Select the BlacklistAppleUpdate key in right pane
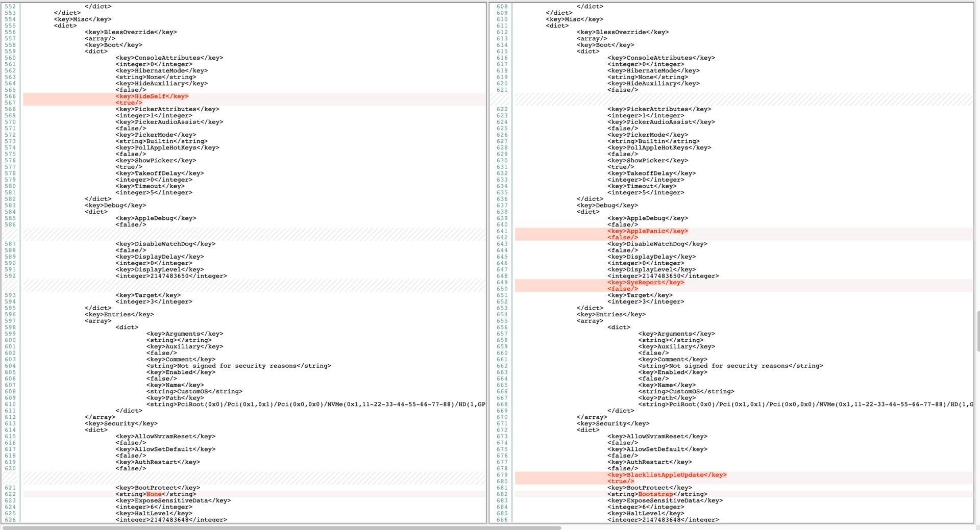 coord(667,475)
